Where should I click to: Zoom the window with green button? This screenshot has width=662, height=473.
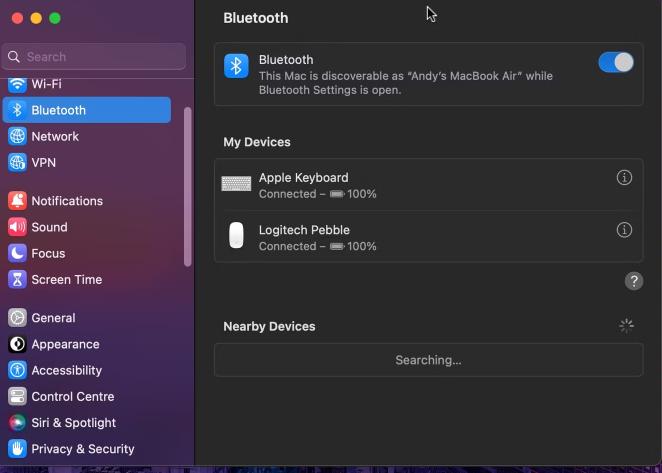pos(55,18)
